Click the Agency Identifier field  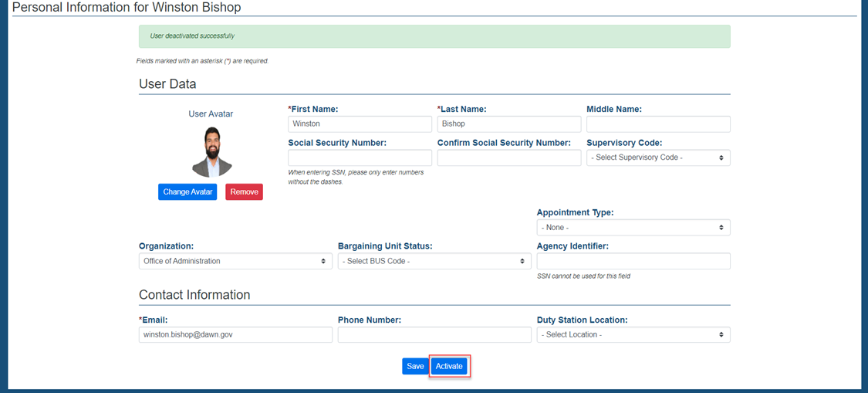(633, 261)
